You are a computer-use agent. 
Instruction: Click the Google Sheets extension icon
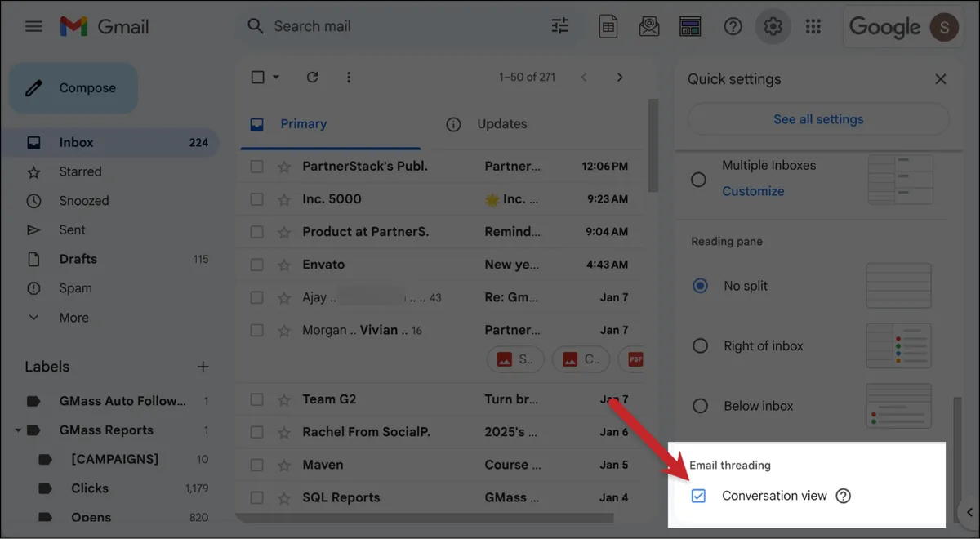tap(608, 26)
